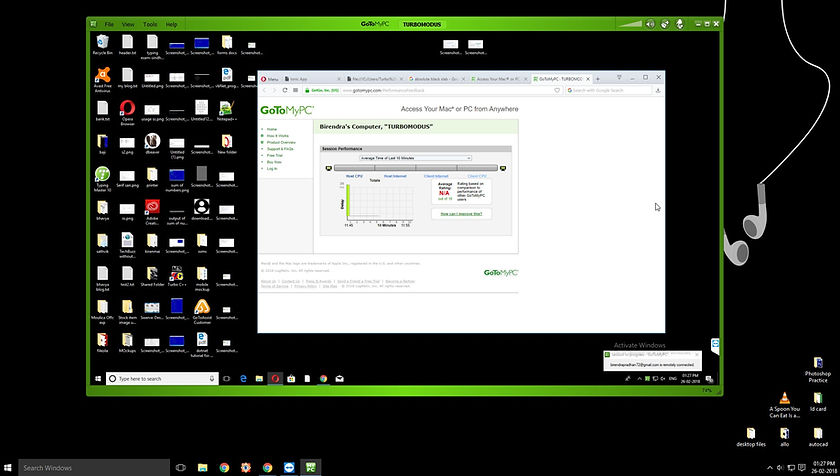This screenshot has width=840, height=476.
Task: Open 'Average Time of Last 10 Minutes' dropdown
Action: [x=415, y=158]
